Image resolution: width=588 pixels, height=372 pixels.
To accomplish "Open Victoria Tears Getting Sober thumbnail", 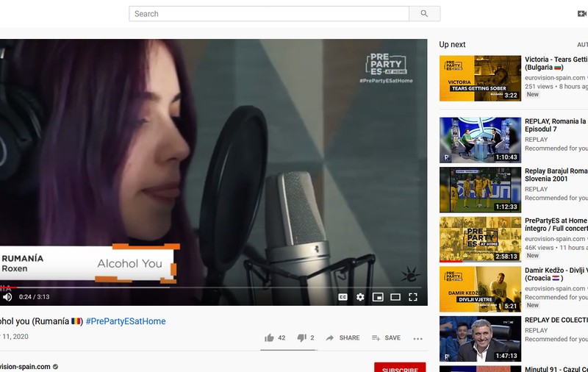I will 480,79.
